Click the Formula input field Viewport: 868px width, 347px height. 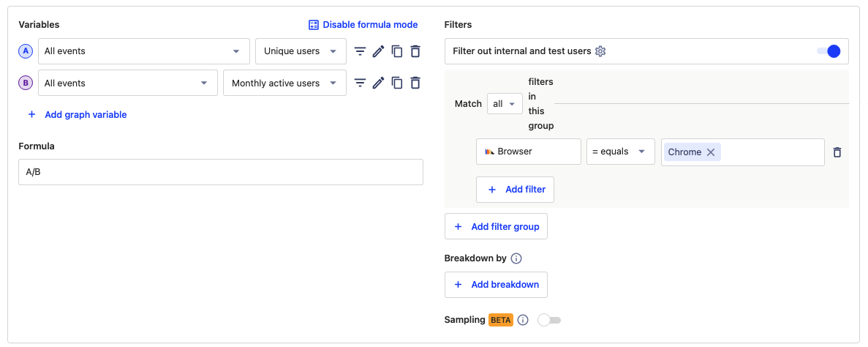[x=220, y=172]
